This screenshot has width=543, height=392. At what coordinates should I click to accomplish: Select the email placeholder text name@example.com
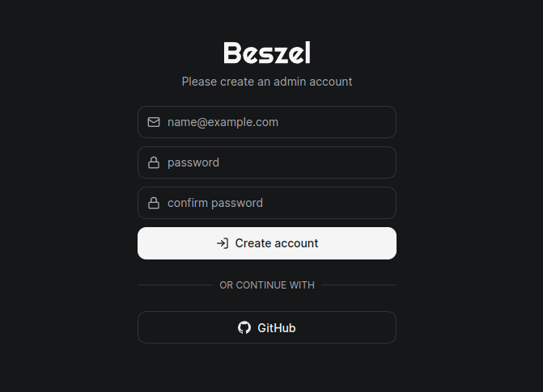[x=223, y=122]
